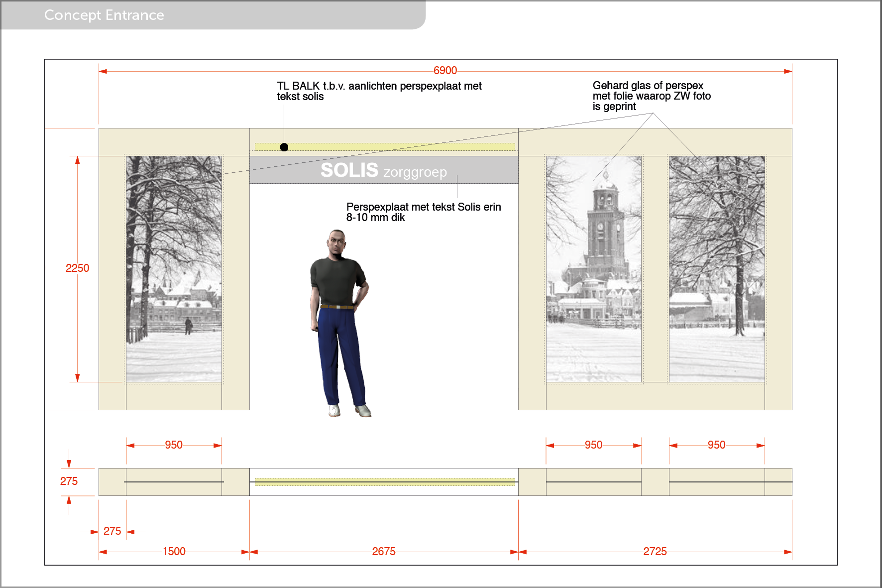The width and height of the screenshot is (882, 588).
Task: Click the 950 dimension above rightmost panel plan
Action: pos(716,445)
